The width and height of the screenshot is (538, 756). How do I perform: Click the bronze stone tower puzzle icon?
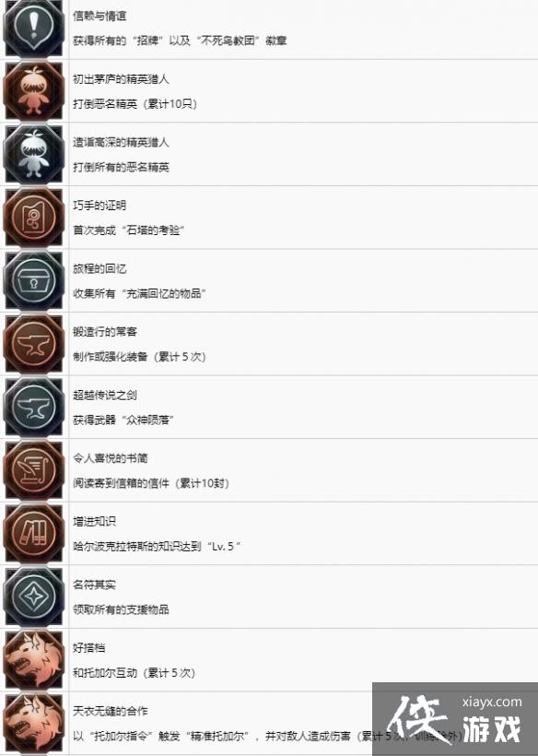(34, 217)
